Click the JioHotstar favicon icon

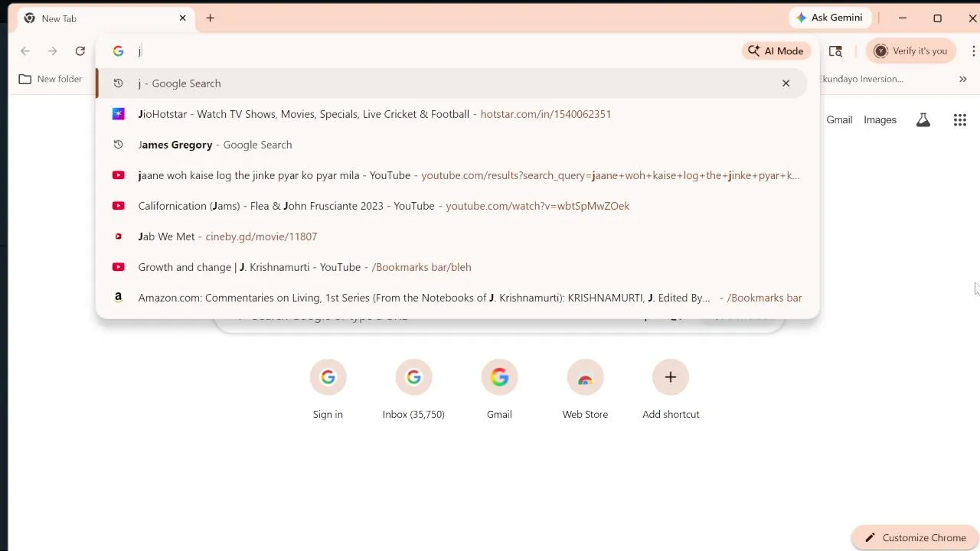coord(118,114)
